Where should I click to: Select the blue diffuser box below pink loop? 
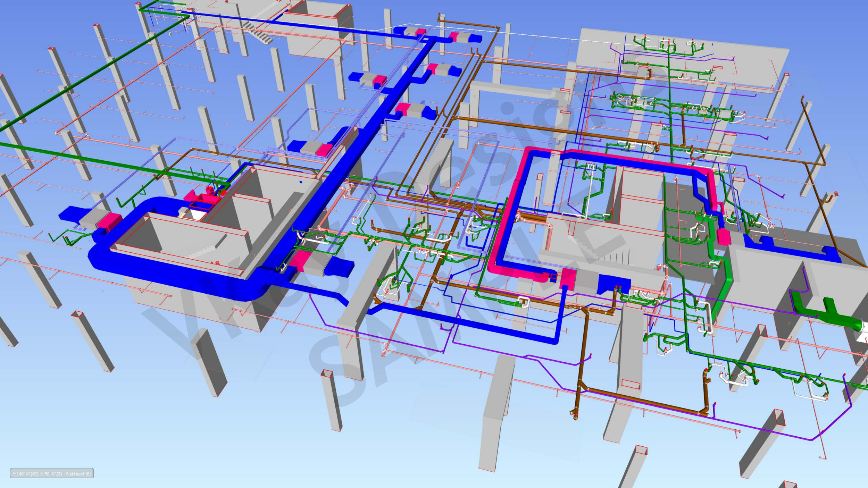click(613, 283)
